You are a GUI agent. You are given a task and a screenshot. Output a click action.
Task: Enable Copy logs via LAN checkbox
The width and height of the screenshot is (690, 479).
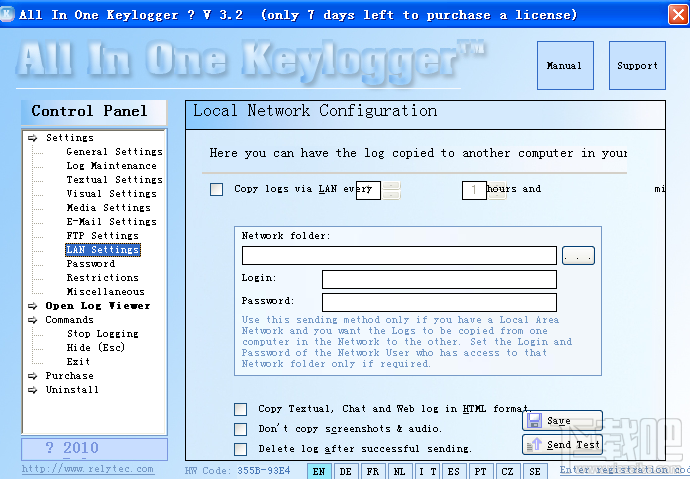(217, 190)
